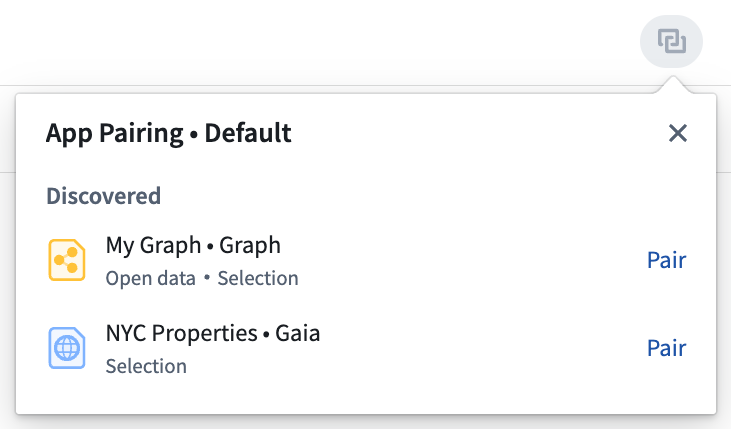Image resolution: width=731 pixels, height=429 pixels.
Task: Click the Discovered section heading
Action: click(x=103, y=196)
